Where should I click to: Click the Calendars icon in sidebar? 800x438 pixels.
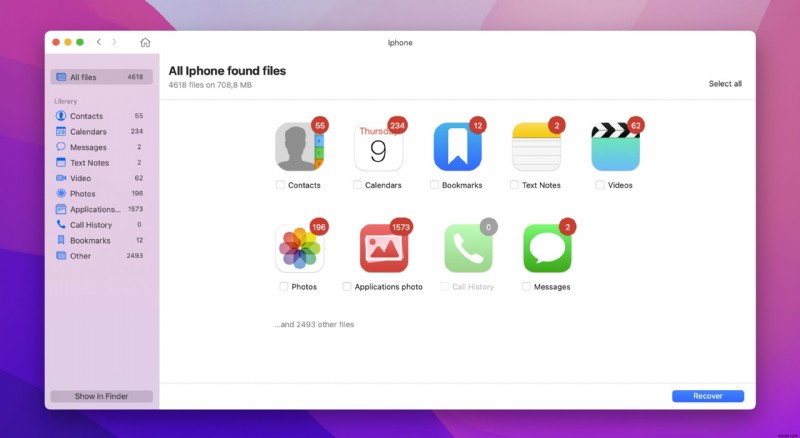[61, 131]
